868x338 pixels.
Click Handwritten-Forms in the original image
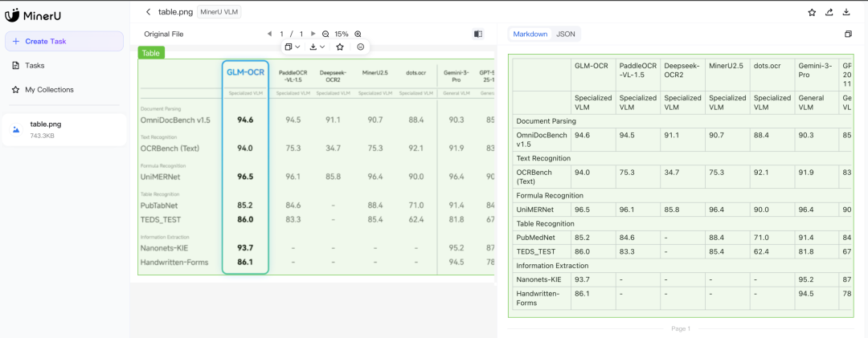click(x=174, y=262)
